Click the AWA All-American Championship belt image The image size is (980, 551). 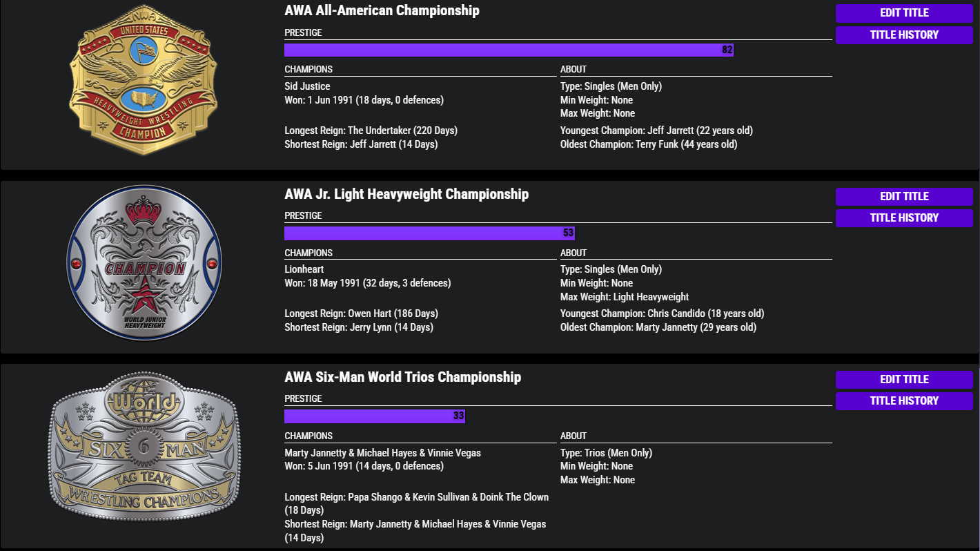click(x=144, y=81)
